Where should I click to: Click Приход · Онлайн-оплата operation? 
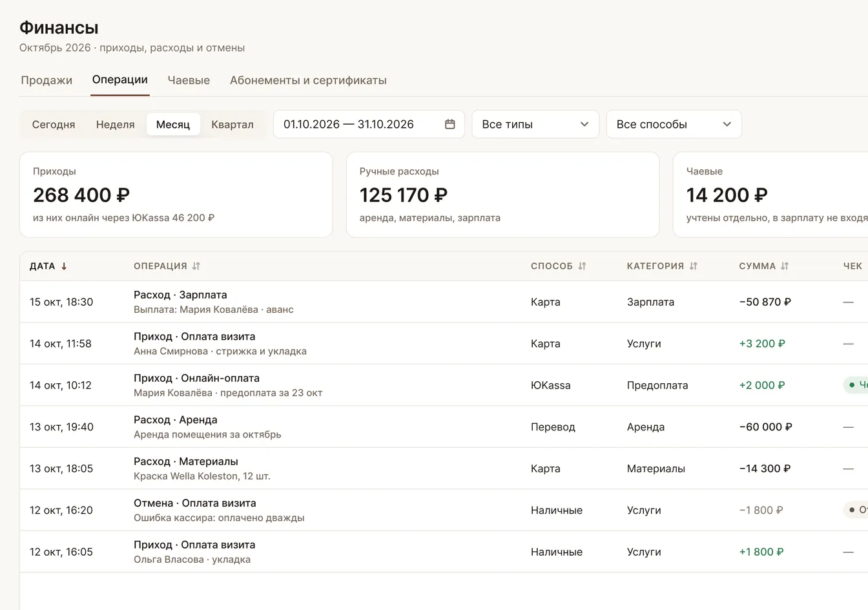[196, 378]
